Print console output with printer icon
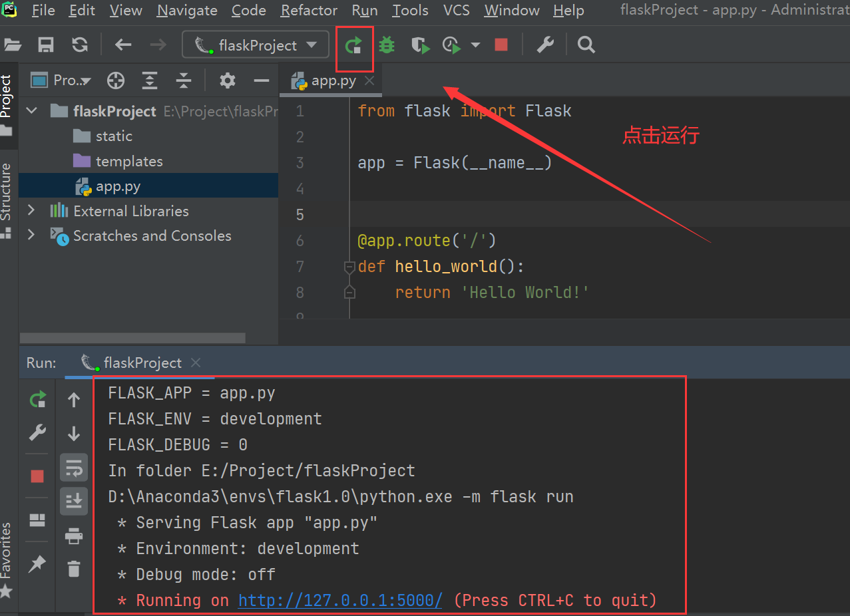The image size is (850, 616). (74, 535)
